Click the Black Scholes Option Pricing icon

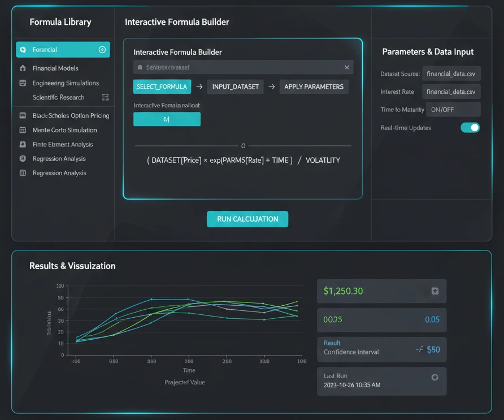coord(23,115)
